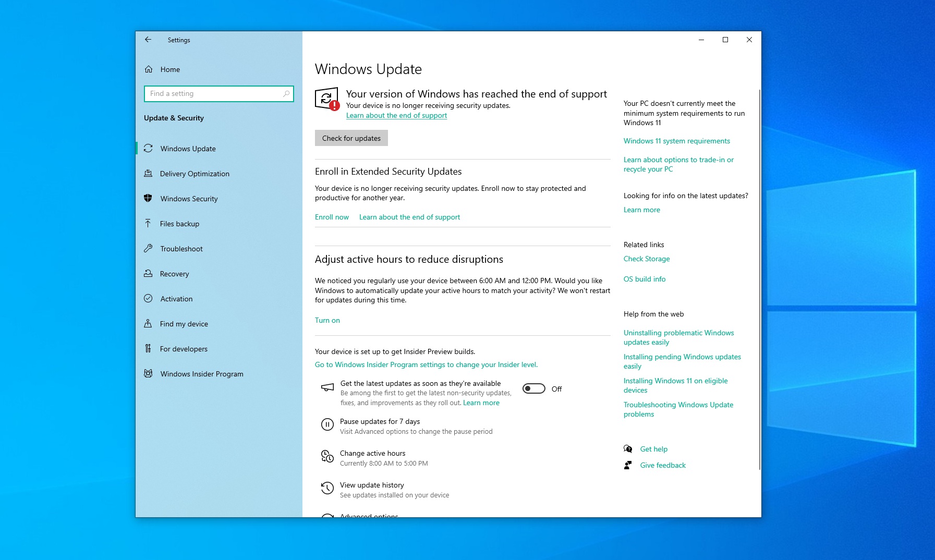Viewport: 935px width, 560px height.
Task: Open Windows Security via the shield icon
Action: tap(148, 199)
